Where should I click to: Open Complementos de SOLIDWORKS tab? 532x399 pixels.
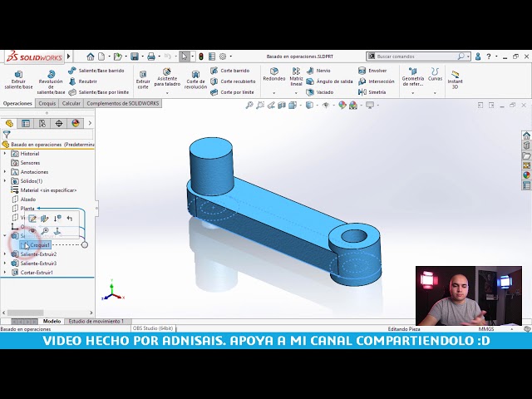pos(122,103)
